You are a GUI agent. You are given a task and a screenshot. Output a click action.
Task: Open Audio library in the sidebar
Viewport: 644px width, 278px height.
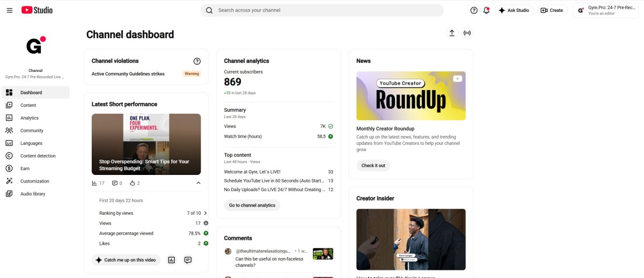35,194
